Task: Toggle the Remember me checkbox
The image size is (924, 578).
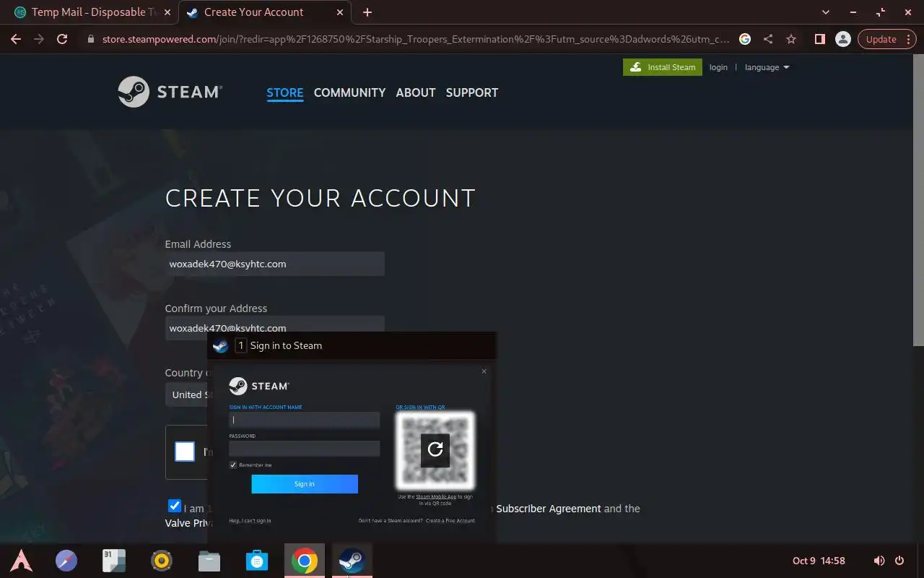Action: [x=233, y=465]
